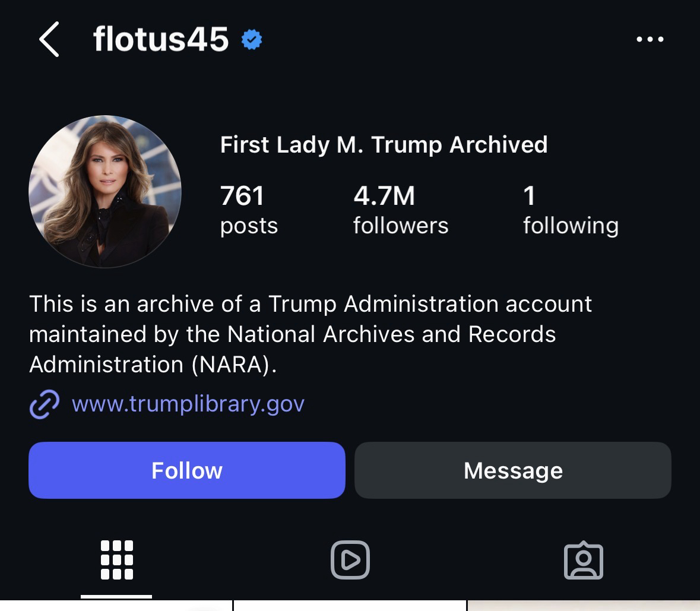Click the chain link icon in bio
The image size is (700, 611).
[45, 404]
